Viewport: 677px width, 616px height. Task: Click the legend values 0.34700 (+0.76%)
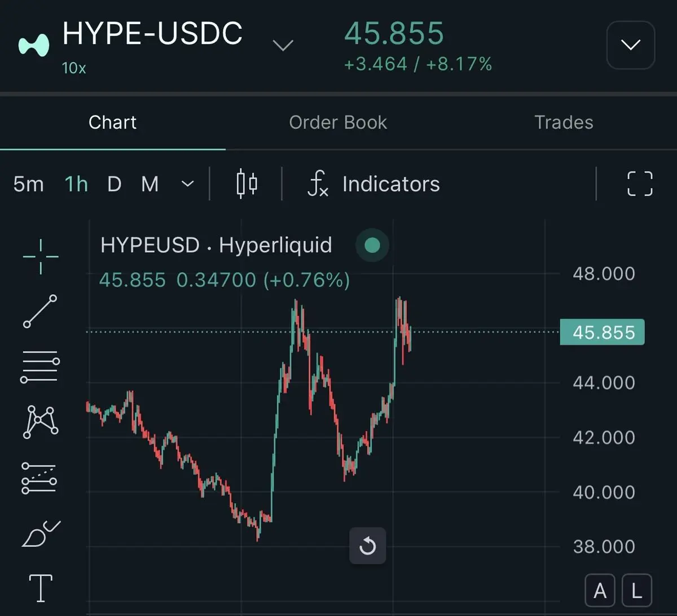(x=263, y=280)
